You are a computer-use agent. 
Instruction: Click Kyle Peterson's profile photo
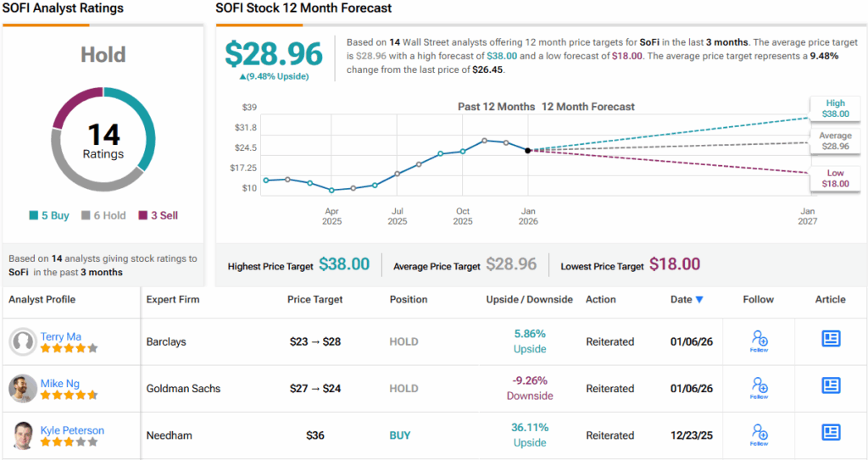[22, 435]
